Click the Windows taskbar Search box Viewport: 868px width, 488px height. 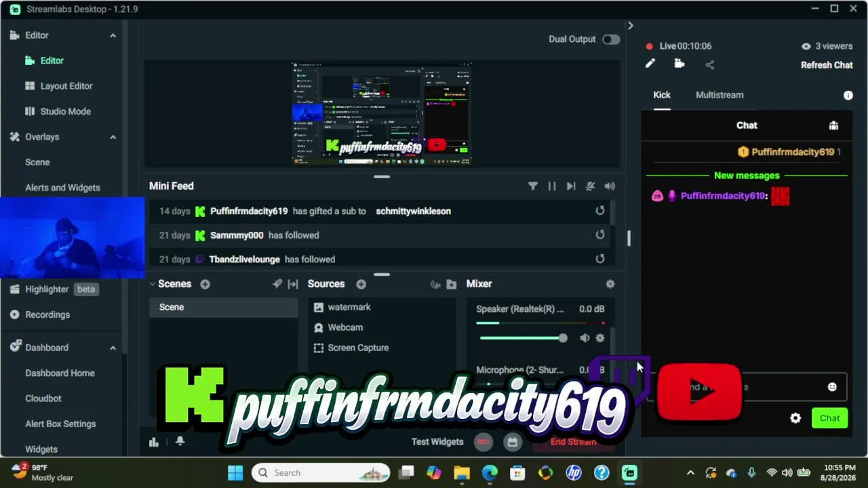(321, 472)
